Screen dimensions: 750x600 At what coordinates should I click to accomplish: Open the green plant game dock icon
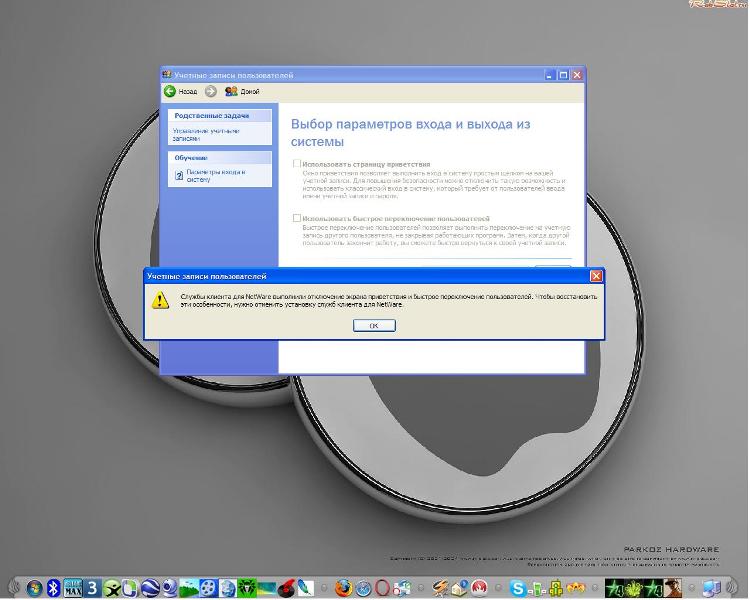tap(634, 588)
